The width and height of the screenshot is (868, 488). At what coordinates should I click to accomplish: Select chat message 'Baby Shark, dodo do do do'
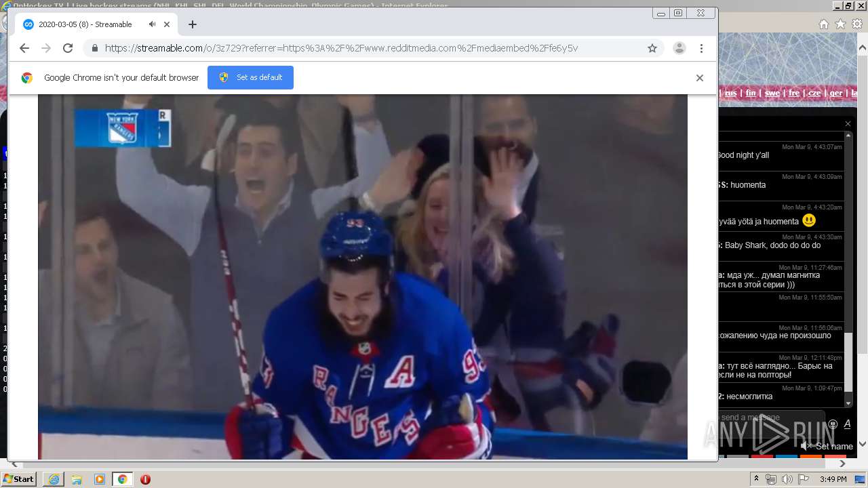click(772, 245)
